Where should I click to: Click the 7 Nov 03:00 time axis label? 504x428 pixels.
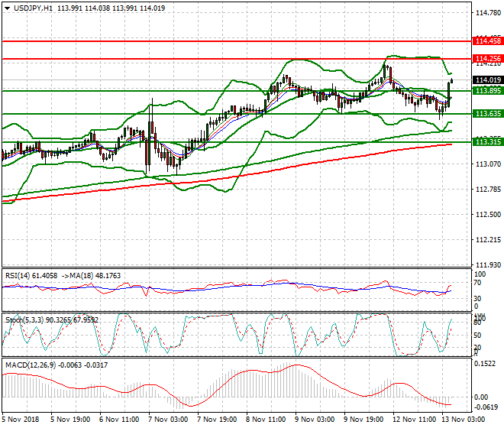pyautogui.click(x=168, y=420)
